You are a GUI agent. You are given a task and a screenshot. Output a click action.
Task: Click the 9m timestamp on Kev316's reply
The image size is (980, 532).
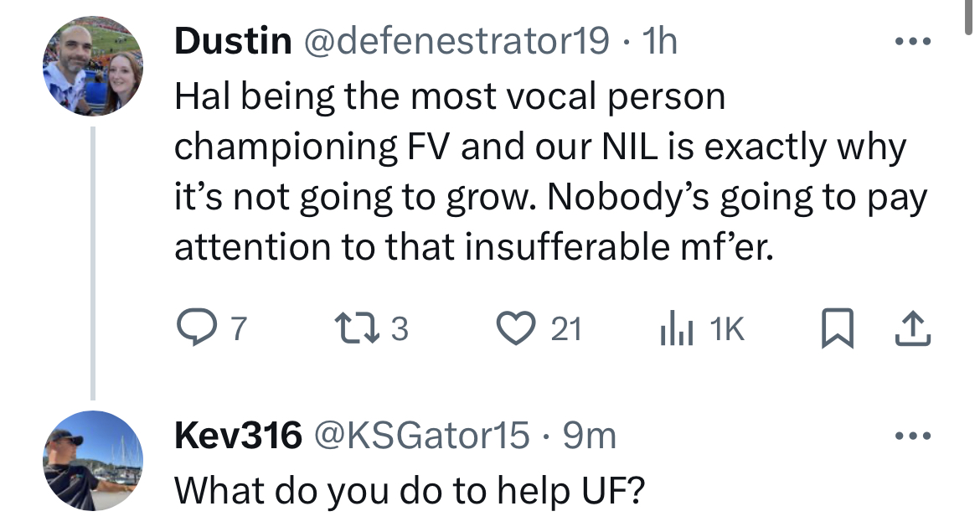coord(588,436)
